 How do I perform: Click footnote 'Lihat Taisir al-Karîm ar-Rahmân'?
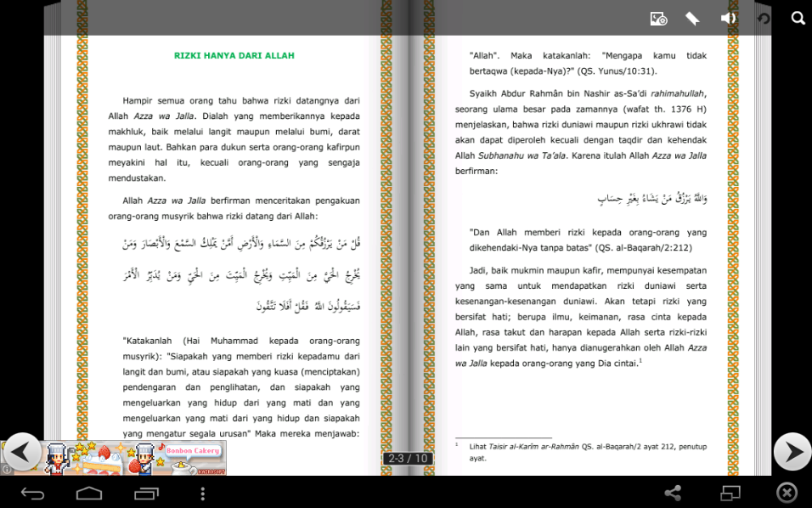pos(588,452)
